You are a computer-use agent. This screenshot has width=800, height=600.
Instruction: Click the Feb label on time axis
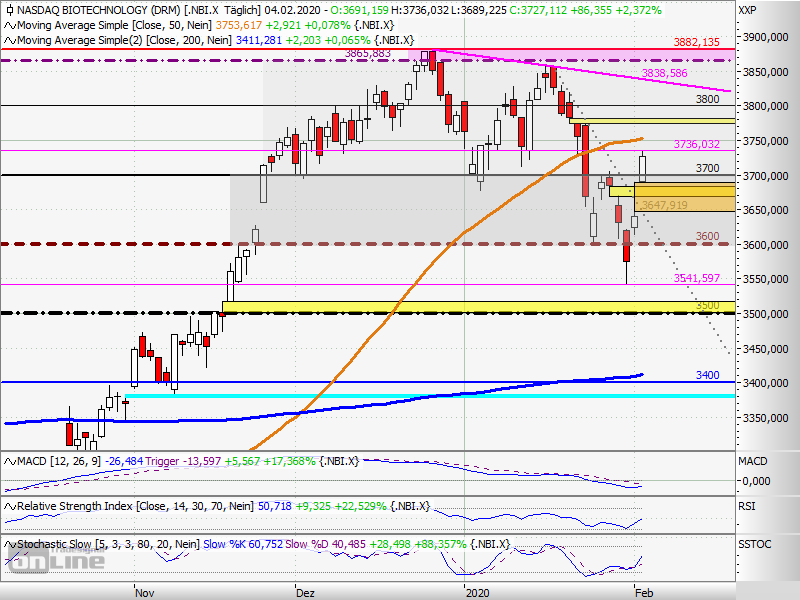[x=644, y=593]
